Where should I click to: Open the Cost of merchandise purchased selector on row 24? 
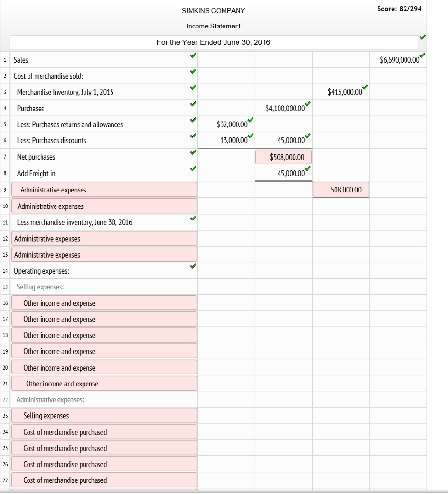[104, 431]
